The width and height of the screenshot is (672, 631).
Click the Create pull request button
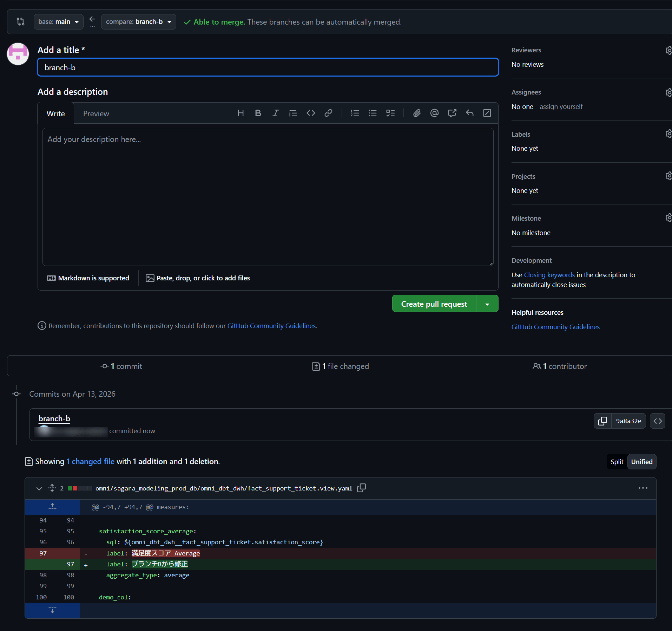(x=434, y=304)
